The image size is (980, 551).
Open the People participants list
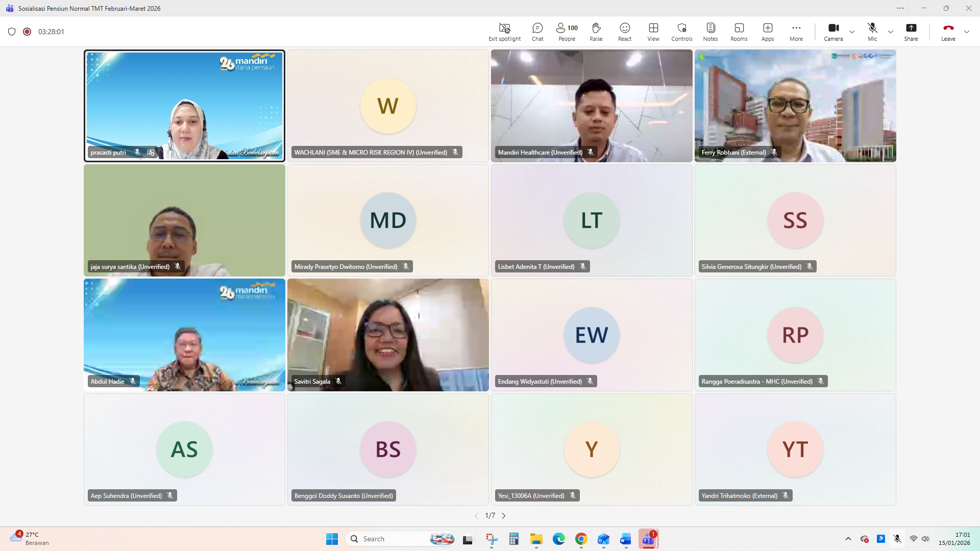pyautogui.click(x=567, y=32)
